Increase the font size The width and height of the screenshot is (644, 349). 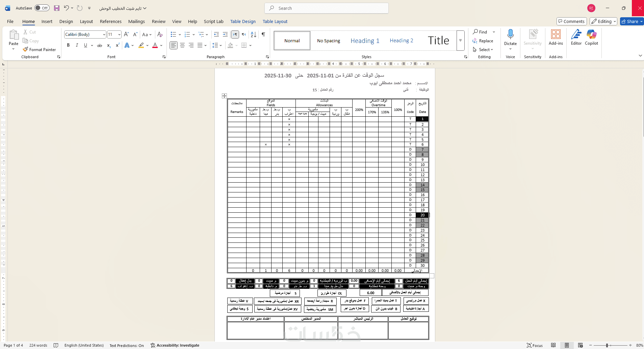coord(126,34)
